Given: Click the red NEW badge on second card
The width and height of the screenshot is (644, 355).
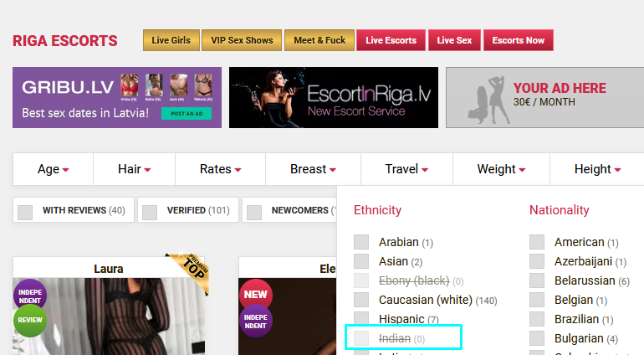Looking at the screenshot, I should click(255, 295).
